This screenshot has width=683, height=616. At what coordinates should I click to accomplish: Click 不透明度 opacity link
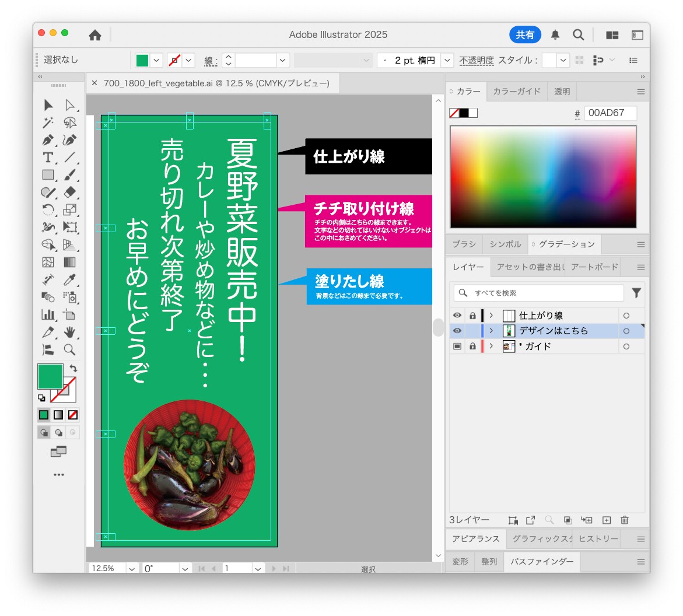pos(477,61)
